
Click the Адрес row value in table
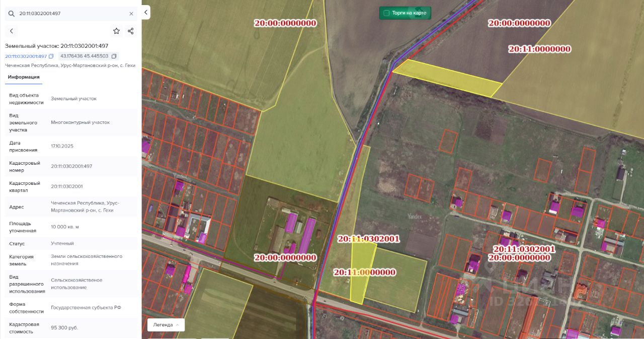tap(85, 207)
